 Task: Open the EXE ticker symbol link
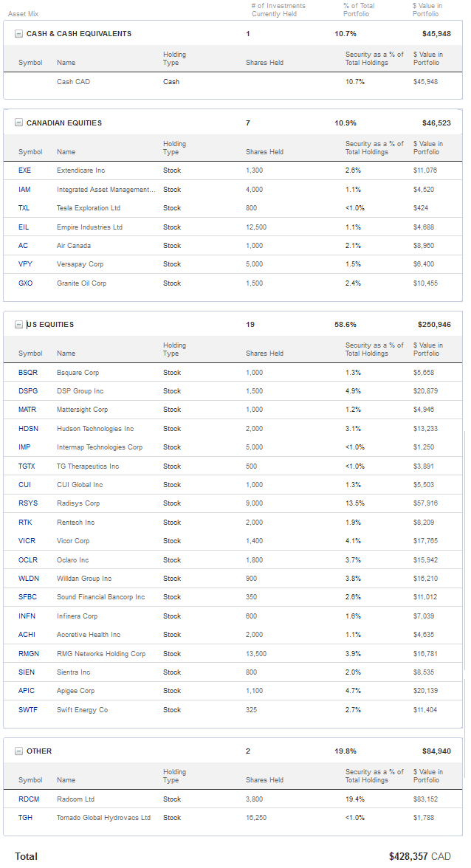point(24,170)
